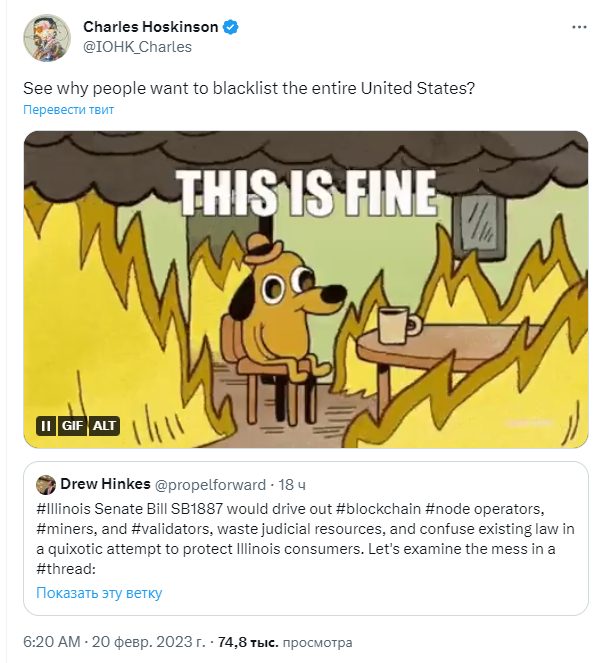Click the @IOHK_Charles handle

tap(137, 47)
